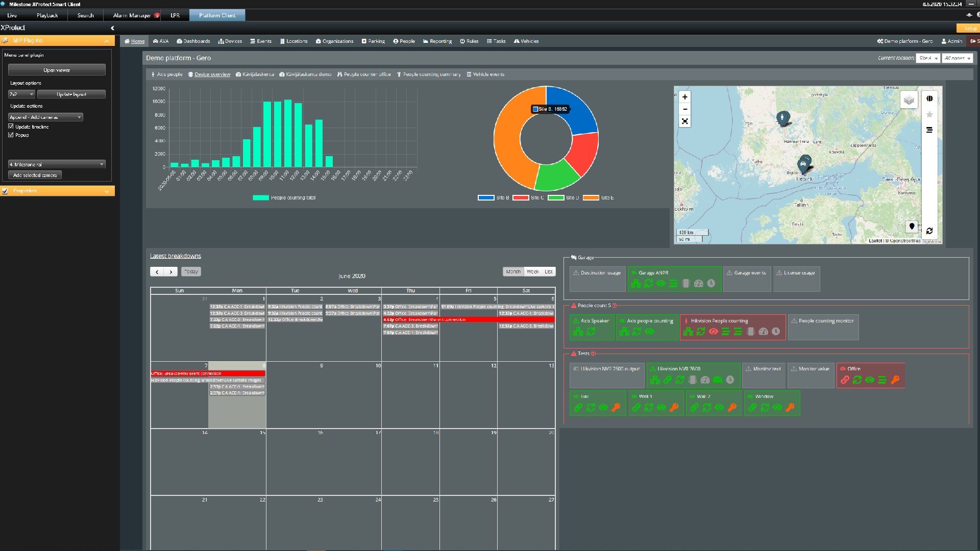The width and height of the screenshot is (980, 551).
Task: Toggle eye icon in Office card
Action: (x=870, y=380)
